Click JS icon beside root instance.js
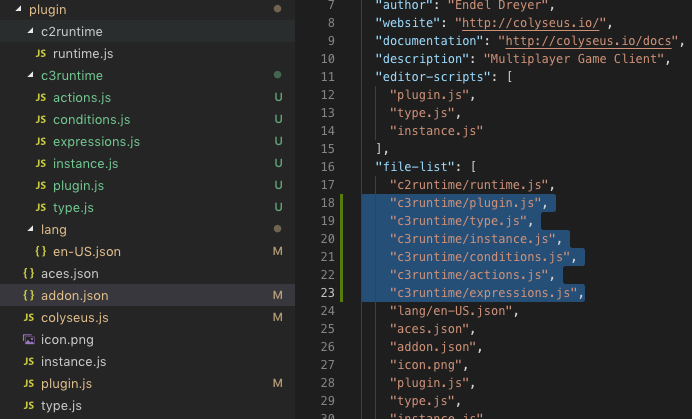Viewport: 692px width, 419px height. click(29, 361)
